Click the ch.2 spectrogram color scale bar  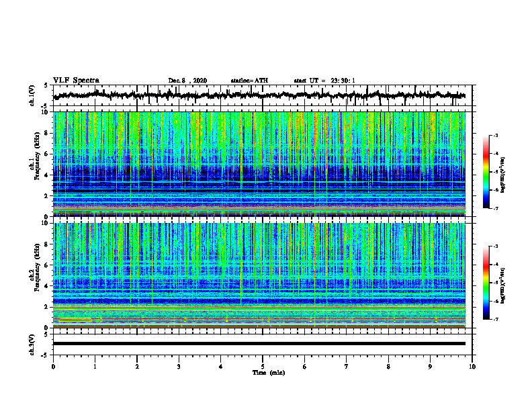coord(486,283)
